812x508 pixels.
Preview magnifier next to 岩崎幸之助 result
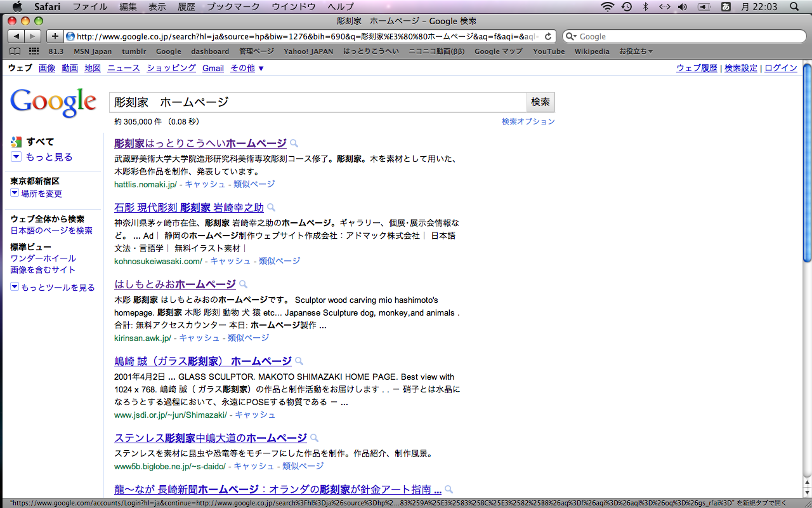tap(271, 208)
